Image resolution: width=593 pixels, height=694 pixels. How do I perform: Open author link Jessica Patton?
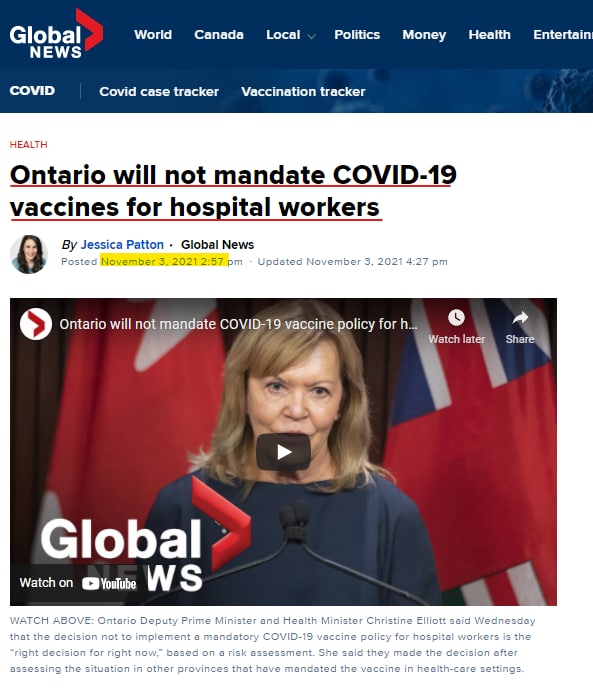pos(122,245)
